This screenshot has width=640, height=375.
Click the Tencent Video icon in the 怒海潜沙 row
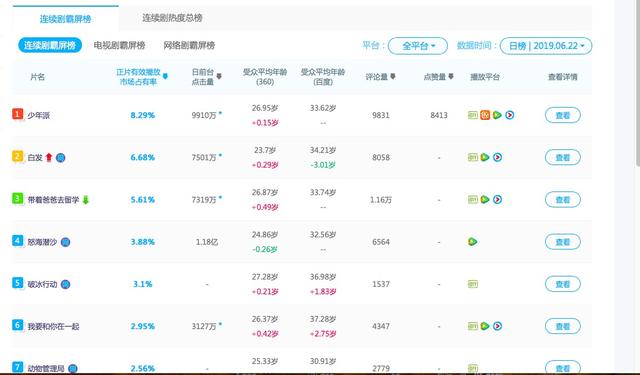[x=473, y=242]
